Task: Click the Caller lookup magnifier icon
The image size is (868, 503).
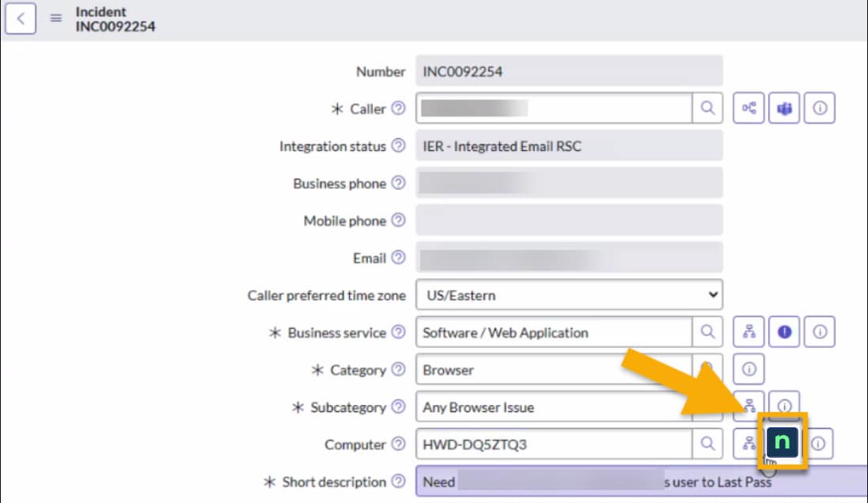Action: [707, 109]
